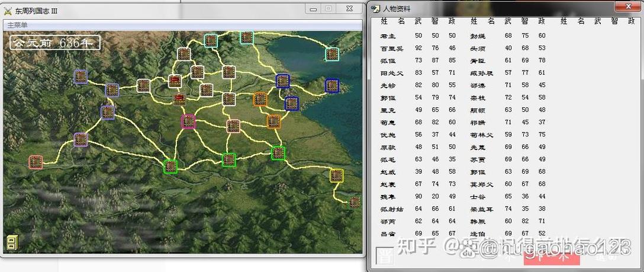This screenshot has height=272, width=644.
Task: Select the left cyan city at map top
Action: [x=211, y=40]
